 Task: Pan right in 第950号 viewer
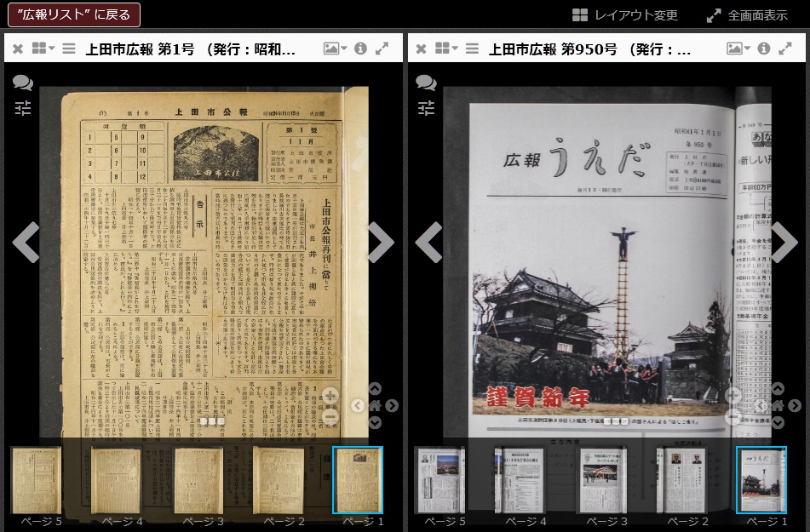coord(795,405)
